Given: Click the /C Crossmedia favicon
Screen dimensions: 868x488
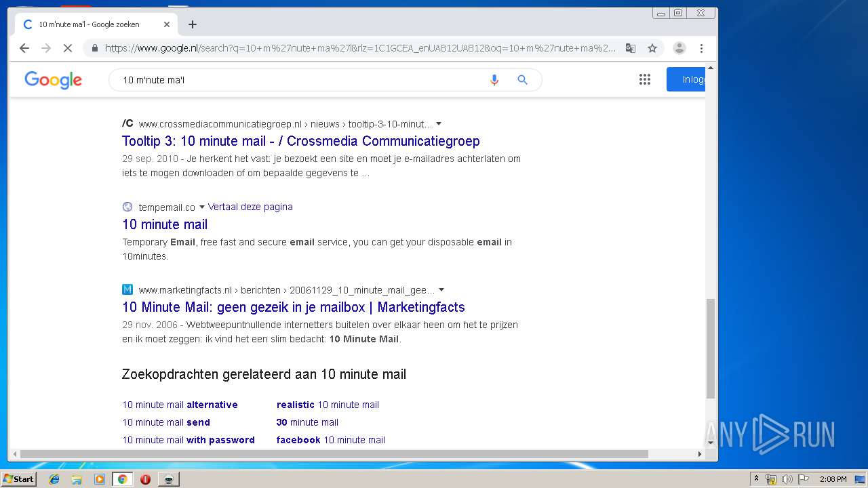Looking at the screenshot, I should 127,123.
